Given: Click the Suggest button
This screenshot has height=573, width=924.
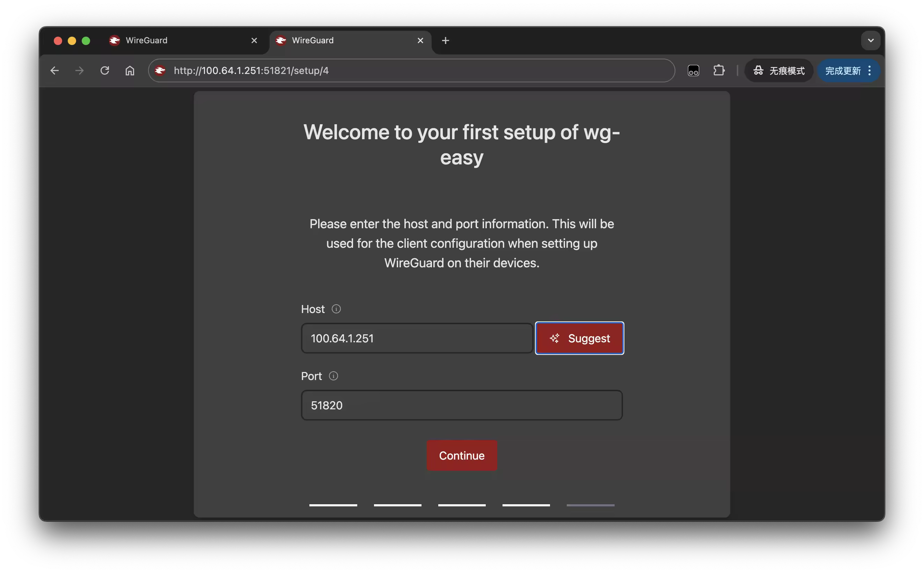Looking at the screenshot, I should point(579,338).
